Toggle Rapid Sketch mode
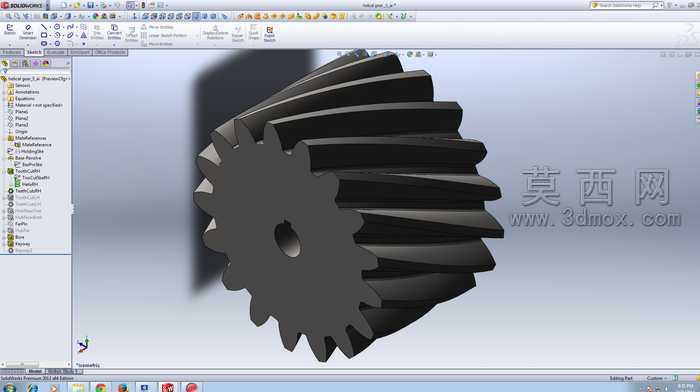 coord(270,33)
